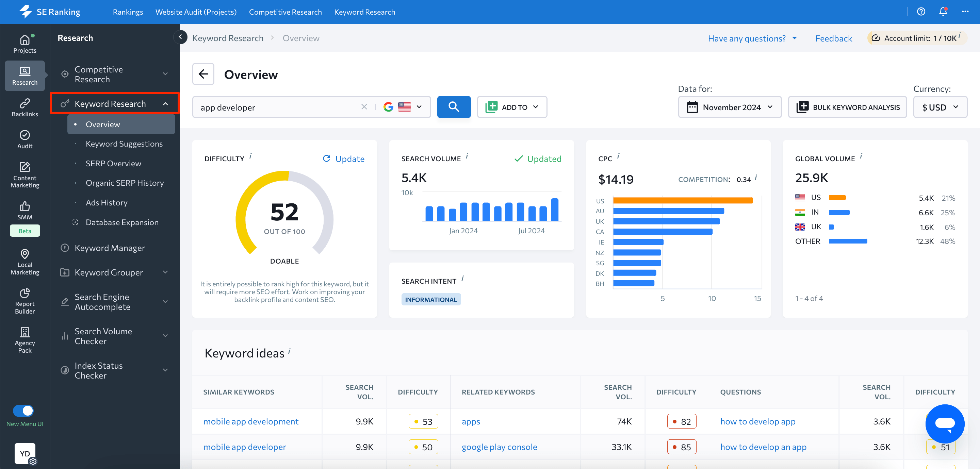980x469 pixels.
Task: Toggle the New Menu UI switch
Action: coord(24,411)
